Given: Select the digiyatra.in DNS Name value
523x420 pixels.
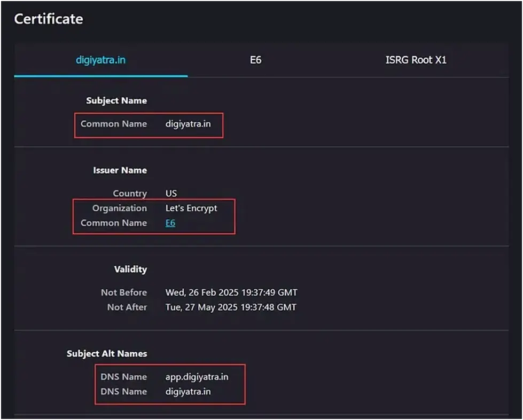Looking at the screenshot, I should click(188, 391).
